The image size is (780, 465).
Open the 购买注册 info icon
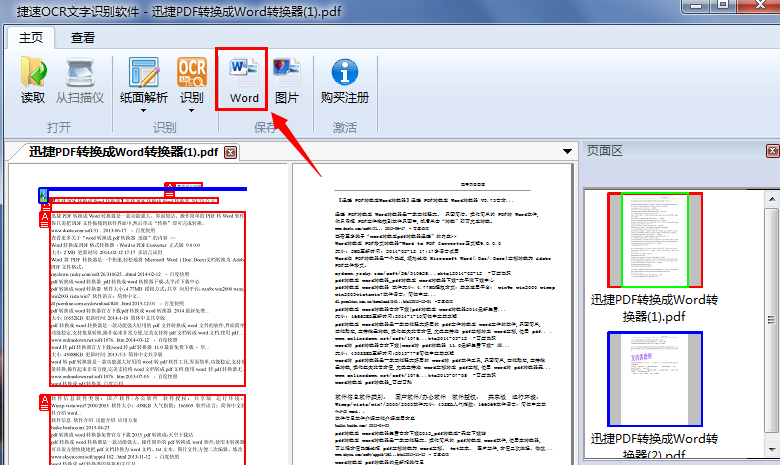point(345,73)
